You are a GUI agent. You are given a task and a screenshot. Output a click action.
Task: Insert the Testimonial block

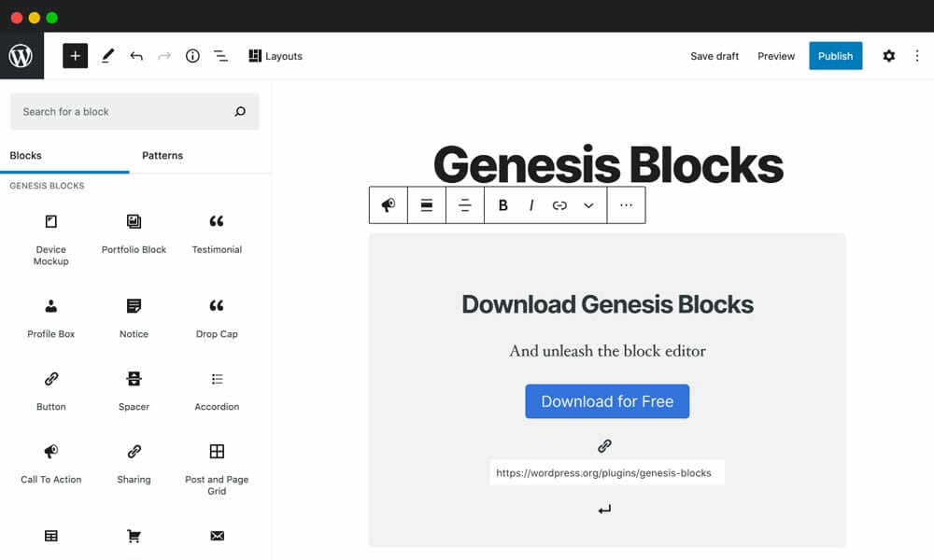(217, 234)
